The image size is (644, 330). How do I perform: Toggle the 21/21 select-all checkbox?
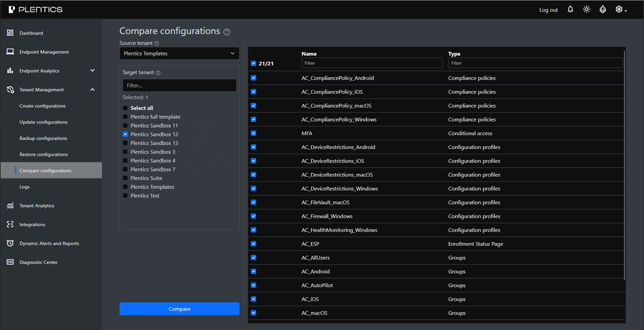[x=253, y=64]
